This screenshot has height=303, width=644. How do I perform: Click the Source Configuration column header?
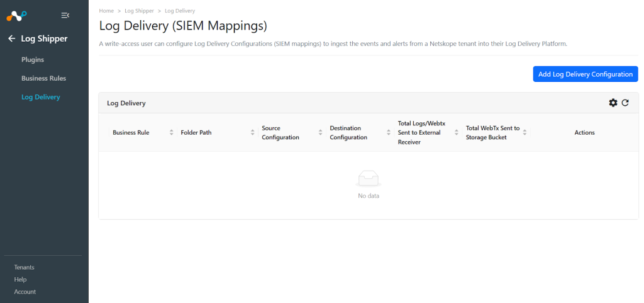point(280,132)
